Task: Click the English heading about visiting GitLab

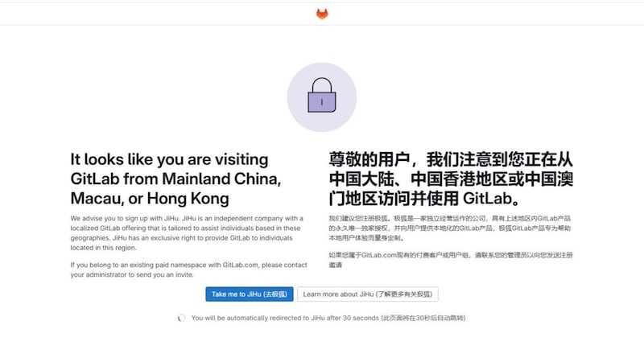Action: click(175, 179)
